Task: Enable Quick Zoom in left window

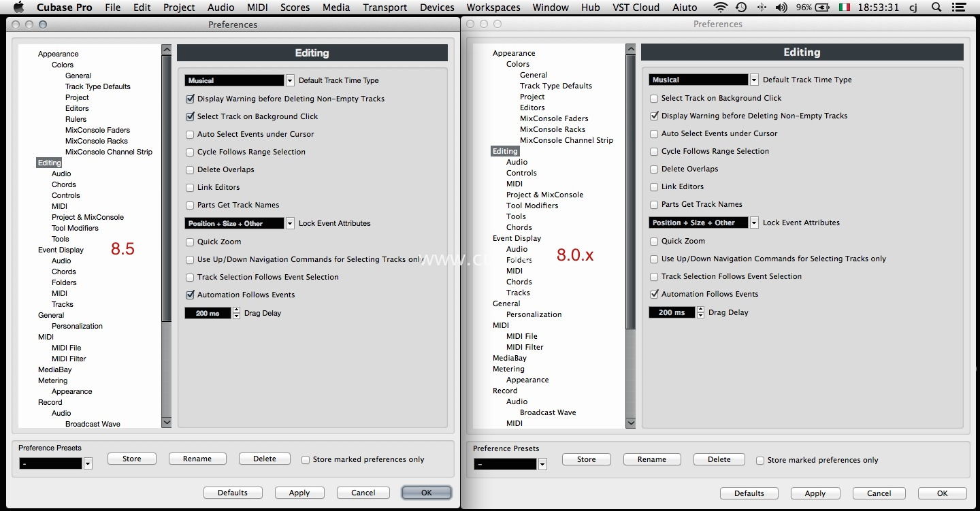Action: click(x=191, y=242)
